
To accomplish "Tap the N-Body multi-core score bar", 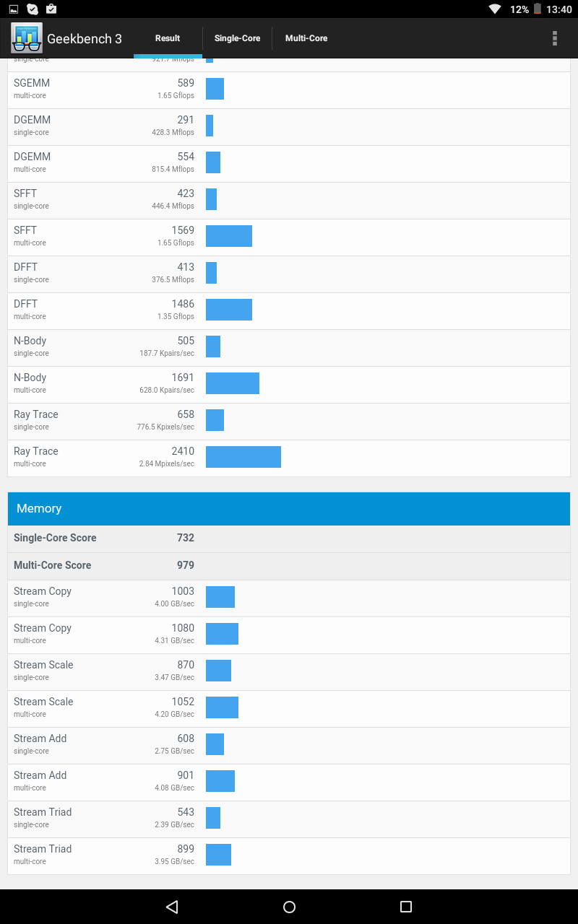I will click(233, 383).
